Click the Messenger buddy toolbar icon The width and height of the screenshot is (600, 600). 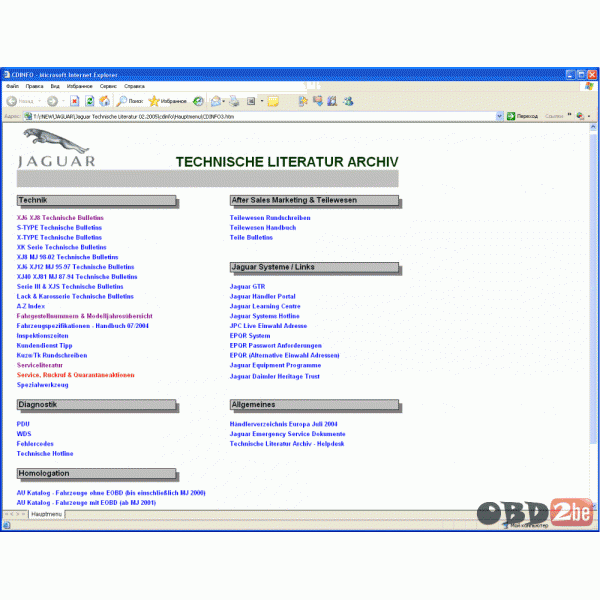coord(348,101)
